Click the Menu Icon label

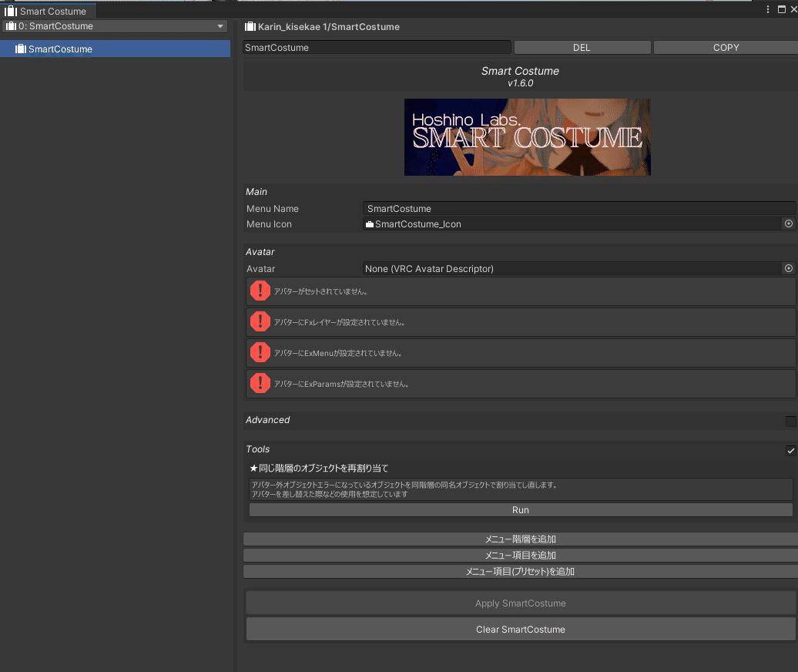pos(269,224)
